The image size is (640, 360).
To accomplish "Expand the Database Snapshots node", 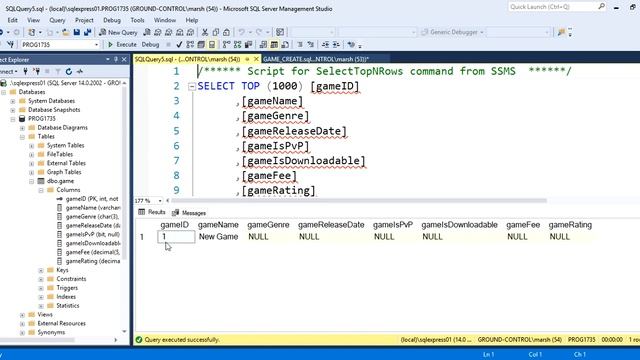I will (x=13, y=110).
